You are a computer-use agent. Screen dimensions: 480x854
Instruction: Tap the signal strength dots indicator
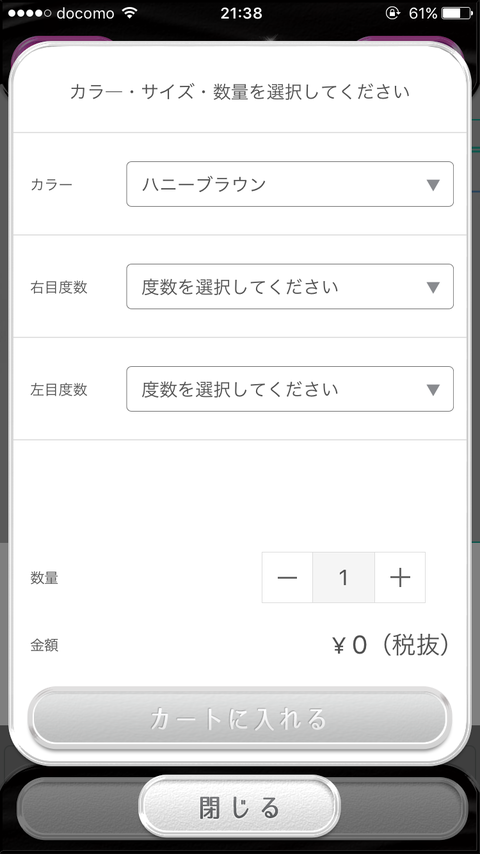(x=29, y=13)
